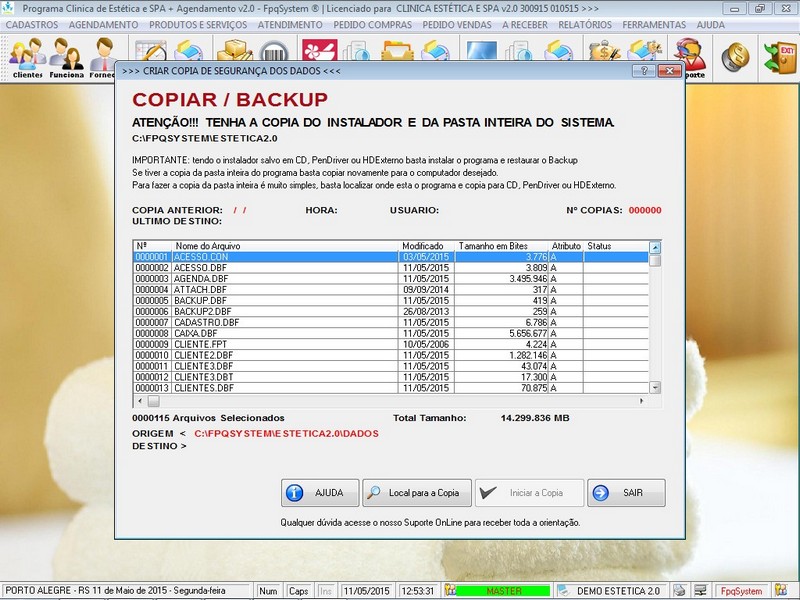
Task: Open the ATENDIMENTO menu
Action: click(x=290, y=24)
